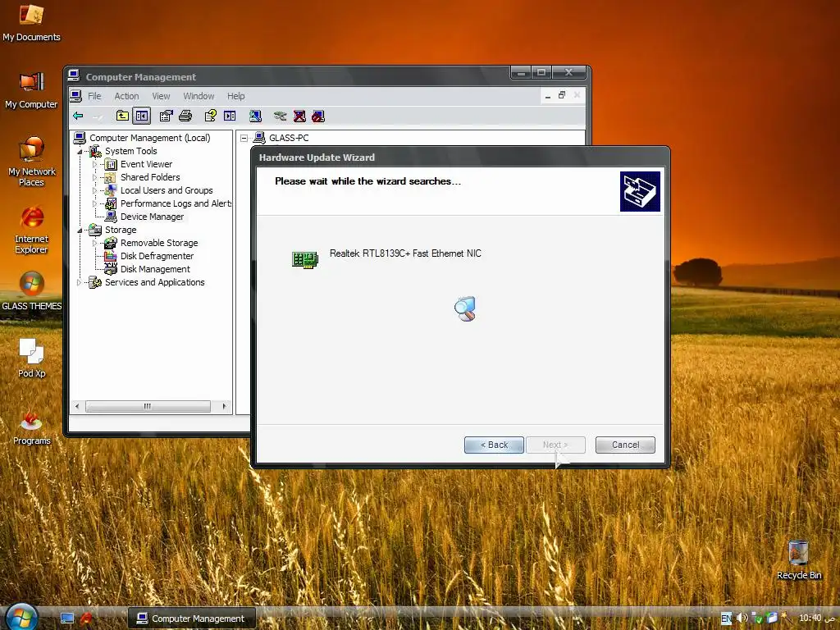The image size is (840, 630).
Task: Expand the Removable Storage node
Action: click(x=95, y=243)
